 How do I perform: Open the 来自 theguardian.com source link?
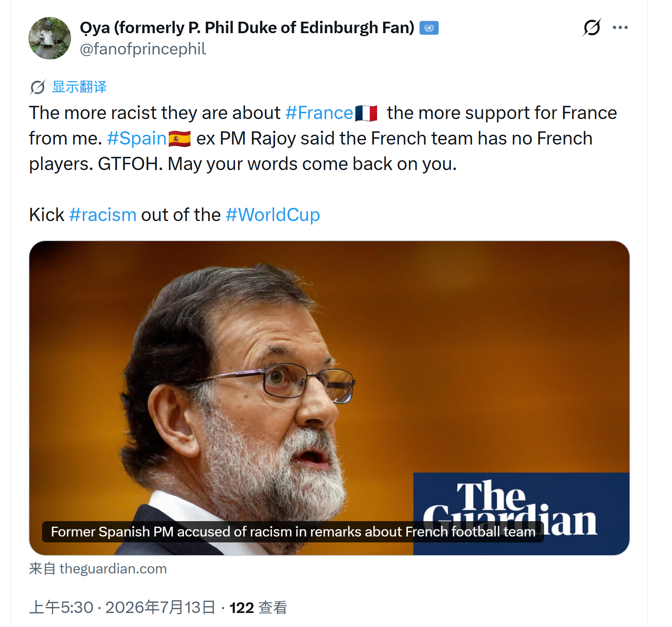[x=98, y=569]
